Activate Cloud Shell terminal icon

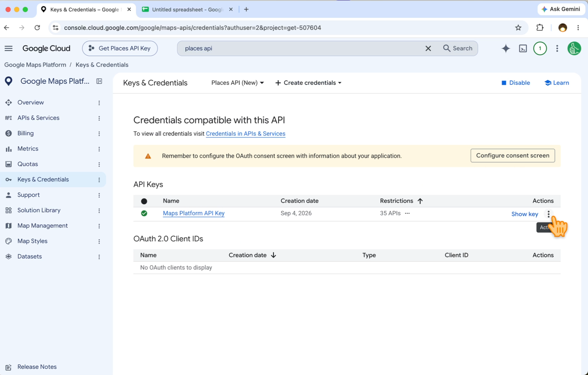(x=523, y=48)
